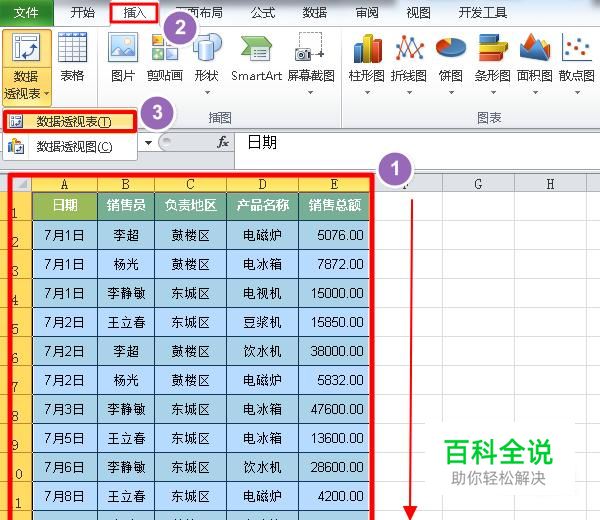Screen dimensions: 600x520
Task: Insert a 面积图 area chart
Action: tap(535, 48)
